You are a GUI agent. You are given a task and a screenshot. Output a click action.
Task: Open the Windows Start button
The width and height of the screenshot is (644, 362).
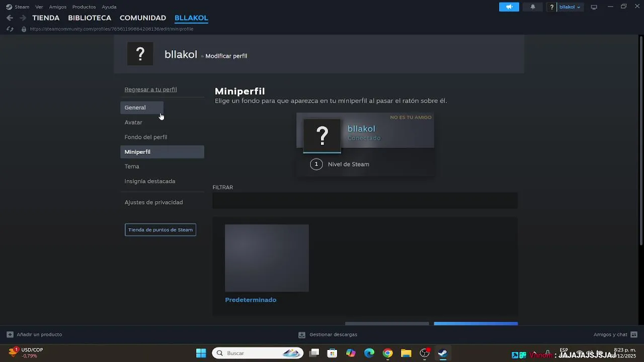tap(201, 353)
